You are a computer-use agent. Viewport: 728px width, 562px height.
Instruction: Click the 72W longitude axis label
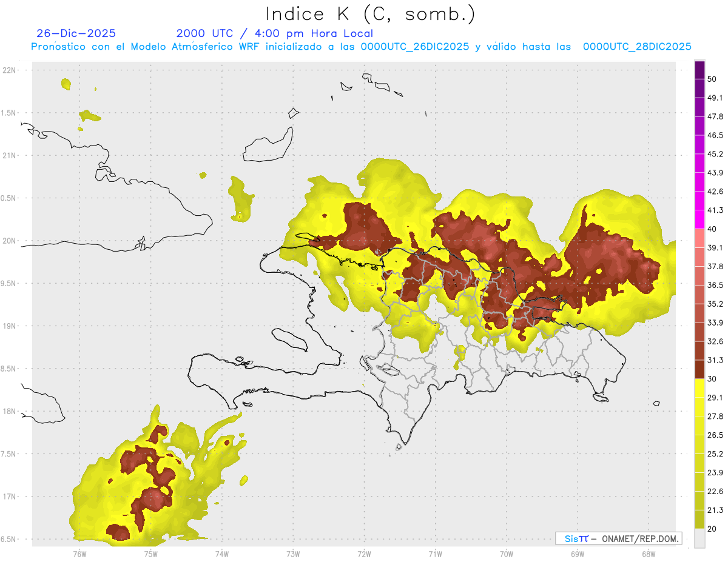pos(364,554)
